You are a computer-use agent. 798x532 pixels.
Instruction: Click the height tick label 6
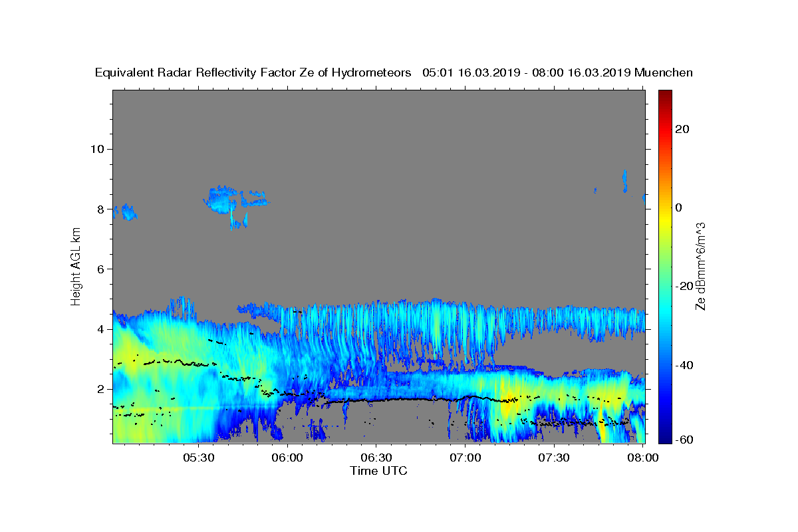pyautogui.click(x=100, y=269)
